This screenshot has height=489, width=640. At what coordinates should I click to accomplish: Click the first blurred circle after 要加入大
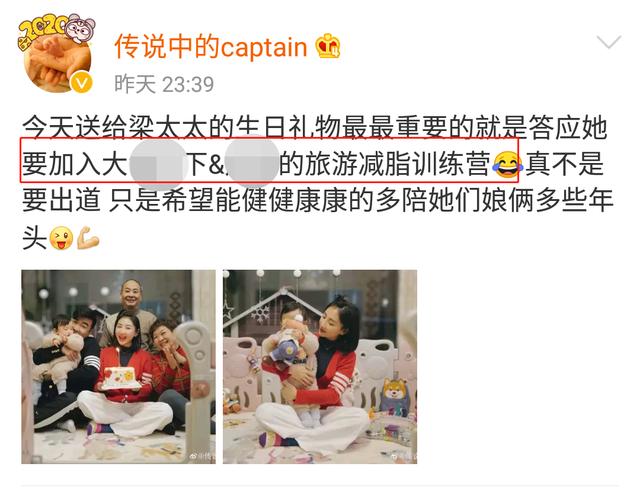(x=159, y=164)
